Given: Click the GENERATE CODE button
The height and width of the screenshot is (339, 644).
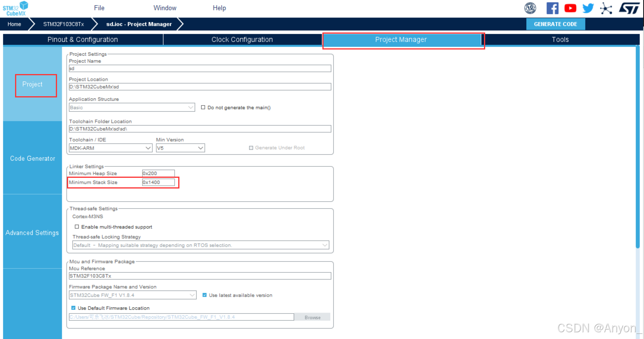Looking at the screenshot, I should pyautogui.click(x=555, y=24).
